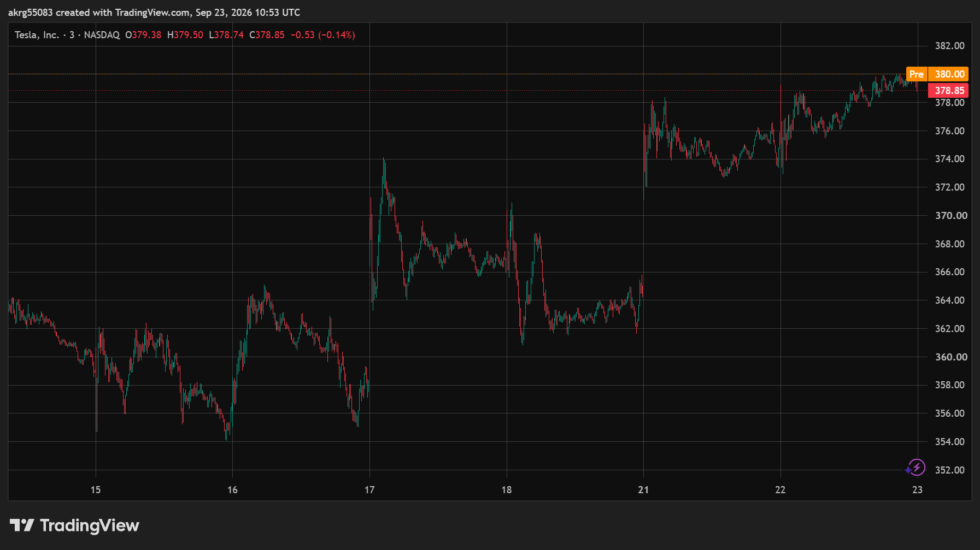Click the high value H379.50

coord(185,35)
